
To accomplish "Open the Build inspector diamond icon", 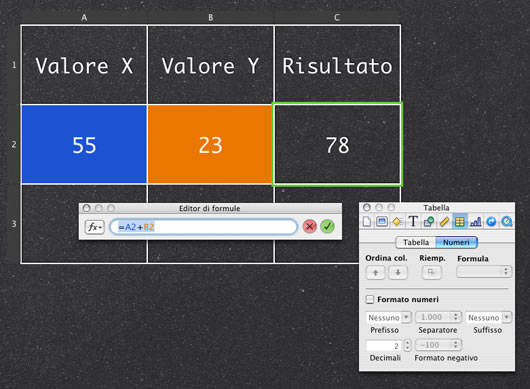I will click(x=397, y=222).
